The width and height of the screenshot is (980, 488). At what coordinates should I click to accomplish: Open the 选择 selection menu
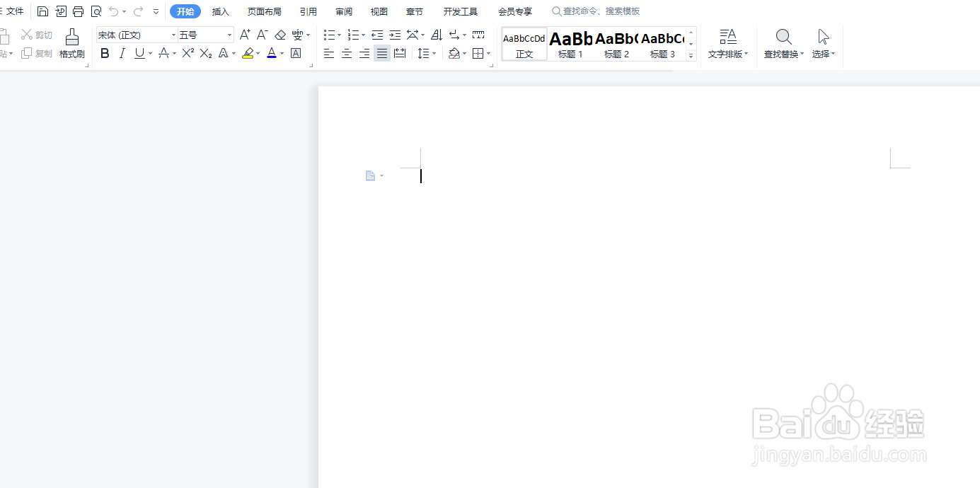tap(824, 44)
